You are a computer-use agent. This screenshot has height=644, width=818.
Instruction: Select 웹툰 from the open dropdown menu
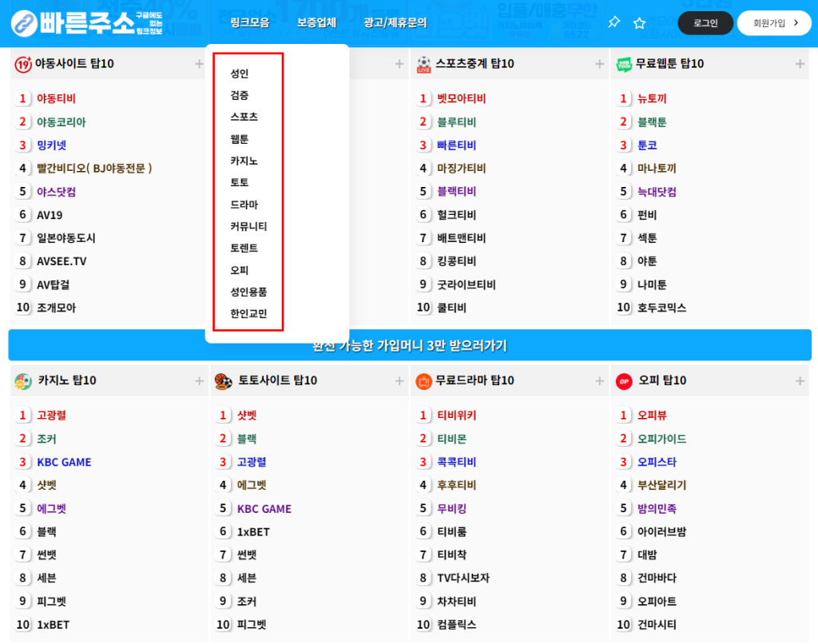pyautogui.click(x=240, y=139)
